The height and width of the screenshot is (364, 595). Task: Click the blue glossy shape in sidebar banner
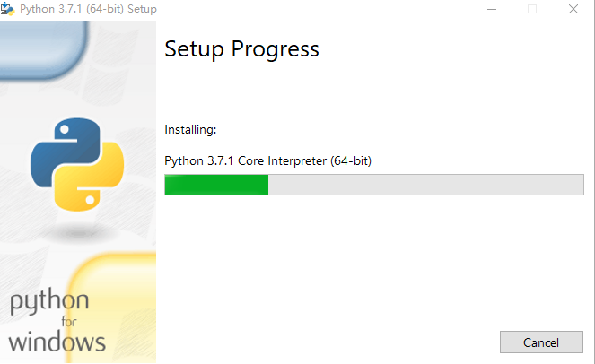coord(43,49)
